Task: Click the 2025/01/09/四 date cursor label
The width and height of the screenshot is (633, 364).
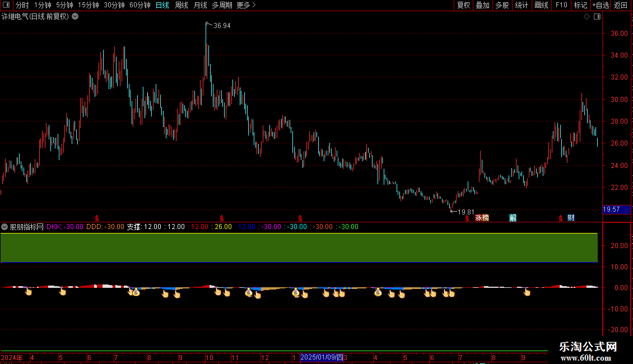Action: tap(322, 357)
